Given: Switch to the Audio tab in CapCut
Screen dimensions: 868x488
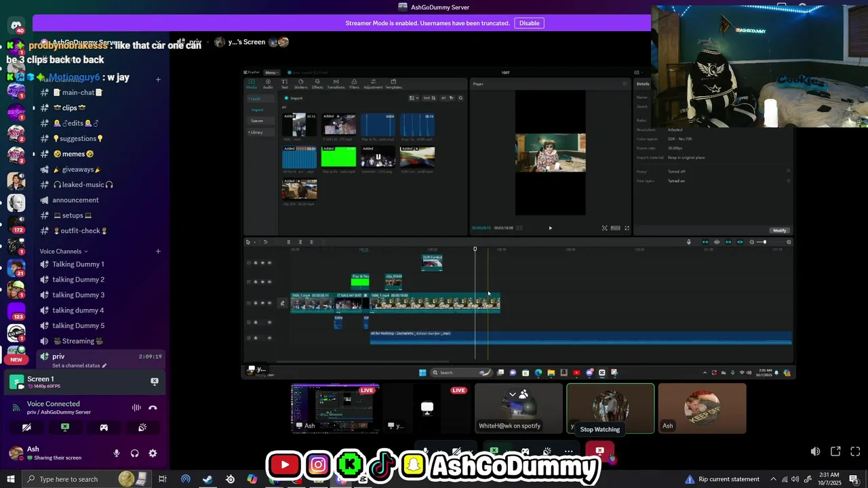Looking at the screenshot, I should [268, 84].
